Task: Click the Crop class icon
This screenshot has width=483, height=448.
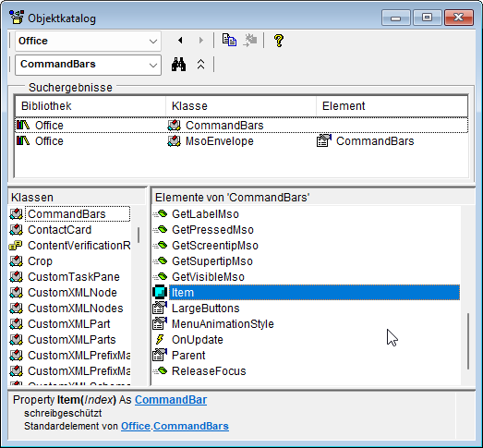Action: [x=16, y=261]
